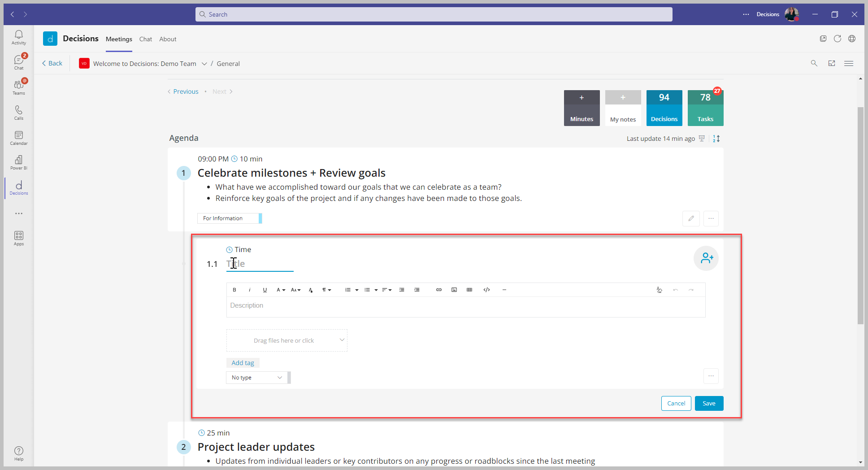Set Time for agenda item 1.1
The image size is (868, 470).
pyautogui.click(x=239, y=249)
